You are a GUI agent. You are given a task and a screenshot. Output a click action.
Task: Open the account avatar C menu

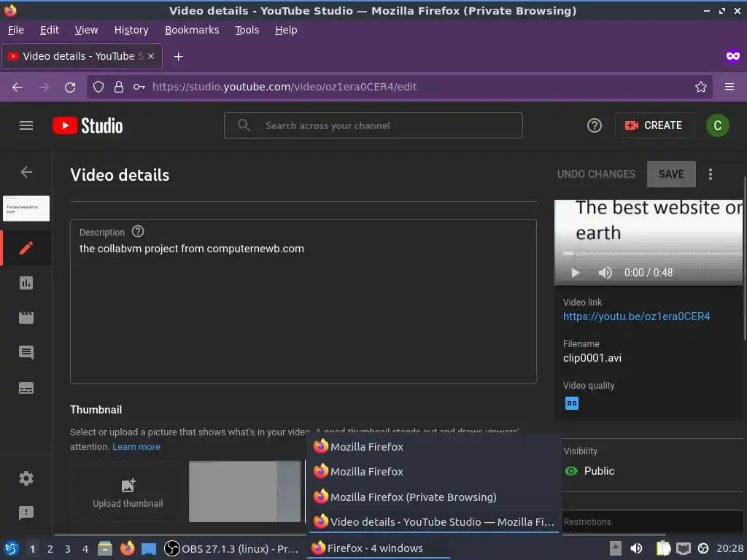(x=718, y=125)
